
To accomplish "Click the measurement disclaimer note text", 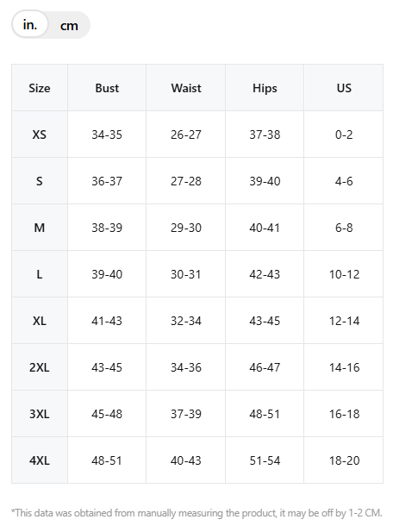I will [196, 513].
